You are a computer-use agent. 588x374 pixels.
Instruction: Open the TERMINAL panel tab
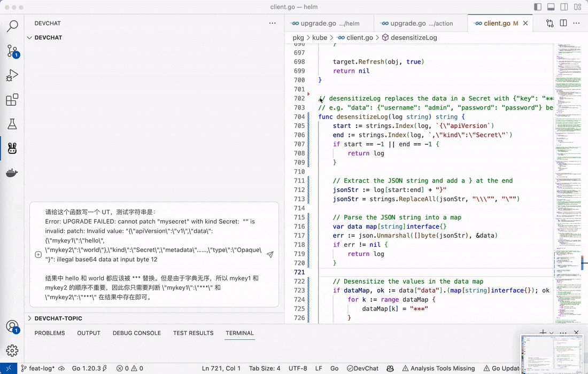click(x=239, y=333)
